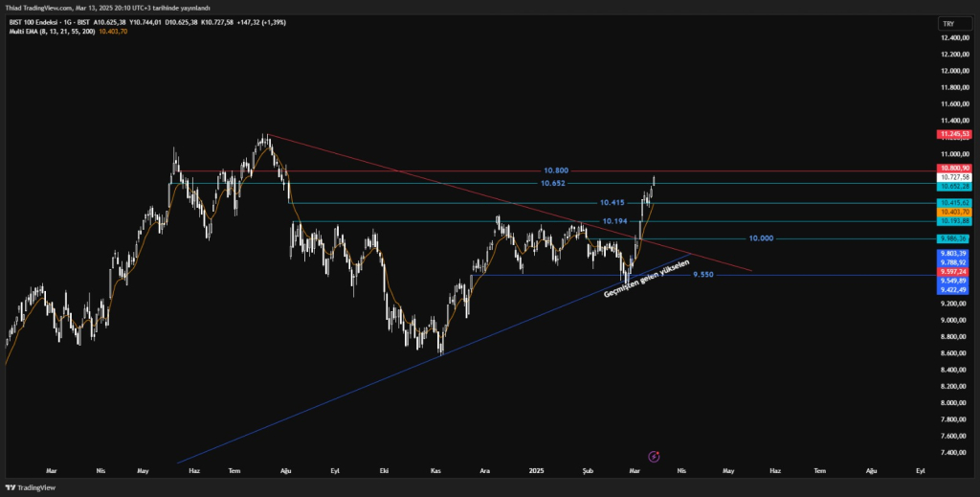Click the cyan 9.986,36 price tag

click(x=954, y=238)
